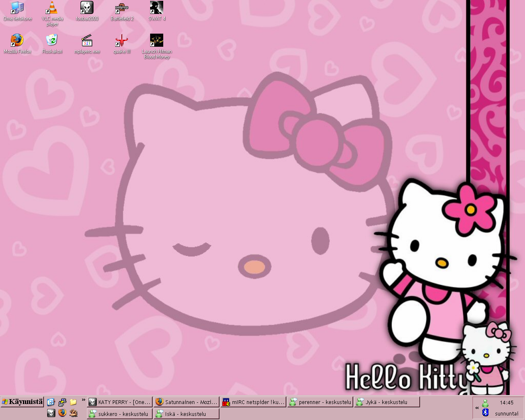Image resolution: width=525 pixels, height=420 pixels.
Task: Open foobar2000 alien icon in quick launch
Action: (51, 413)
